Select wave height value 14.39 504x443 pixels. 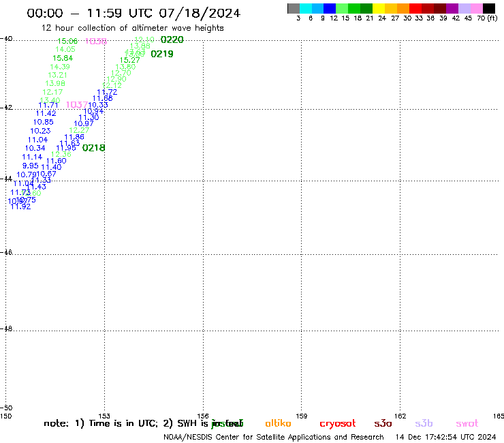60,67
